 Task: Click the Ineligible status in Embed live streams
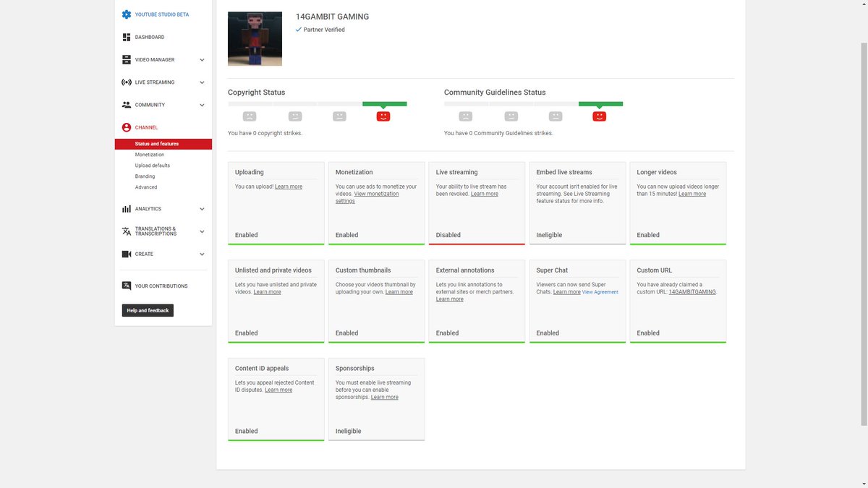pyautogui.click(x=550, y=235)
